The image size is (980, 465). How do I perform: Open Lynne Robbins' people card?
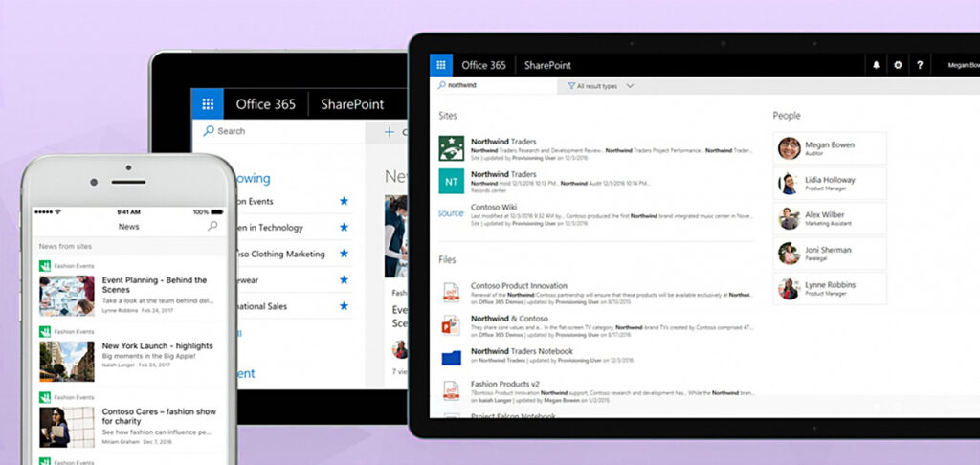[x=830, y=288]
